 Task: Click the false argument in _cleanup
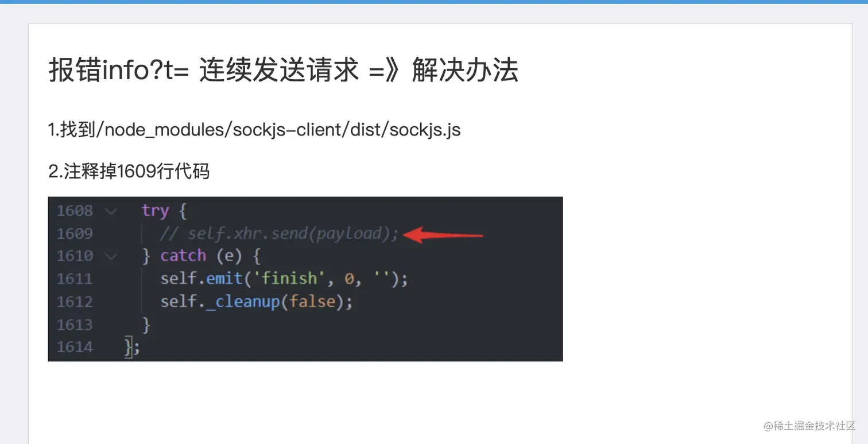pyautogui.click(x=312, y=302)
